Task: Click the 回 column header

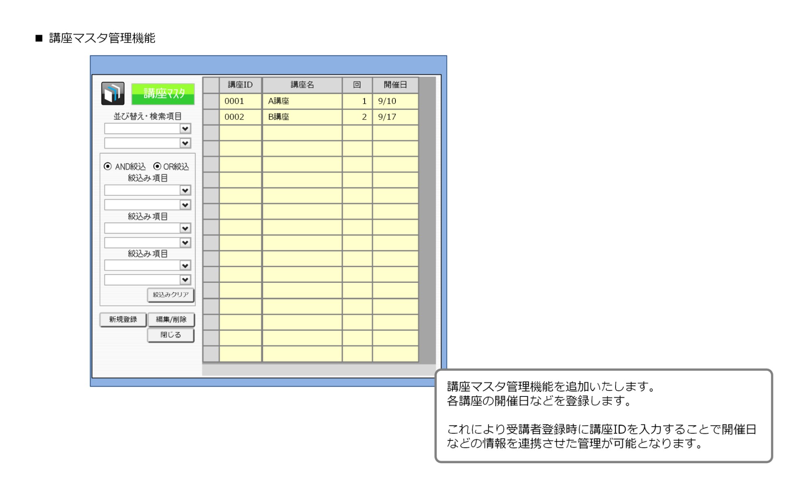Action: point(357,85)
